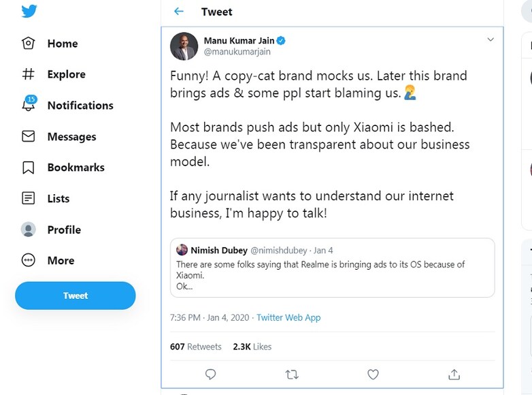Reply to the tweet via speech bubble icon
The width and height of the screenshot is (532, 395).
[211, 374]
